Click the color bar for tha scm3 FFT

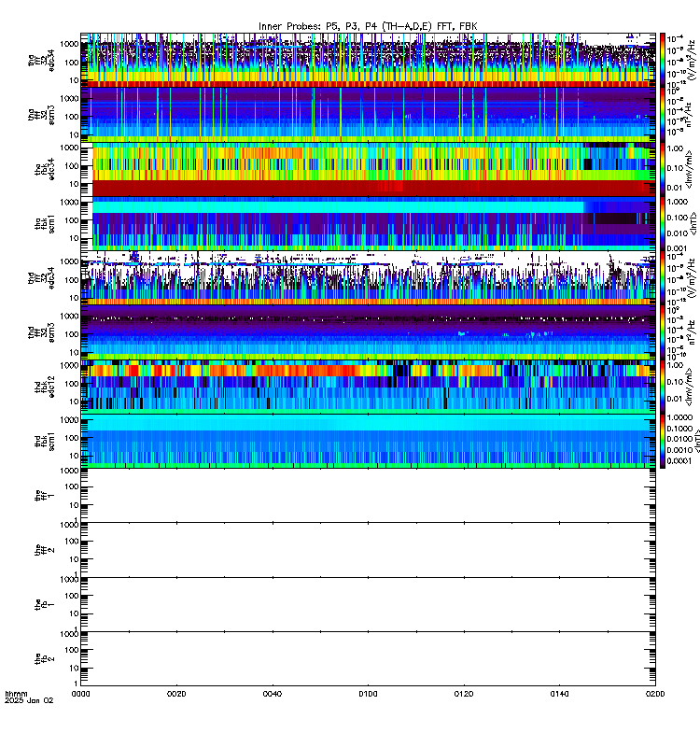(663, 115)
